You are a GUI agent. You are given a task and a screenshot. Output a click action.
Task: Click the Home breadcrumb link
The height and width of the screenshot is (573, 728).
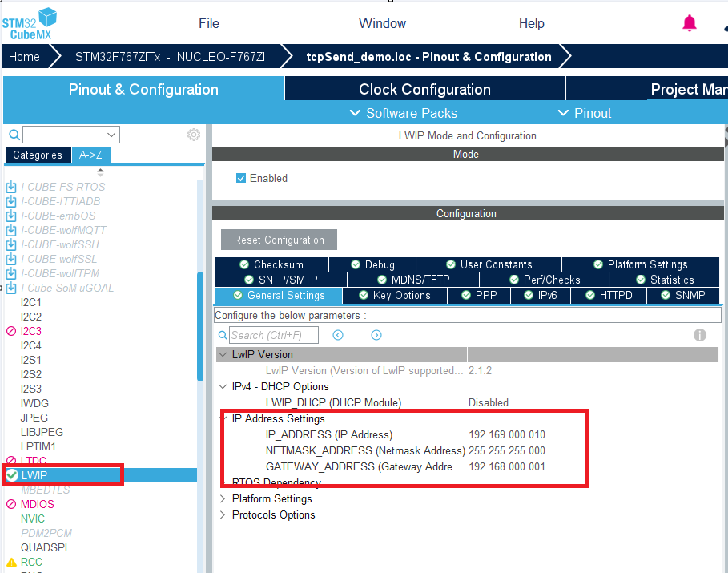[x=22, y=56]
